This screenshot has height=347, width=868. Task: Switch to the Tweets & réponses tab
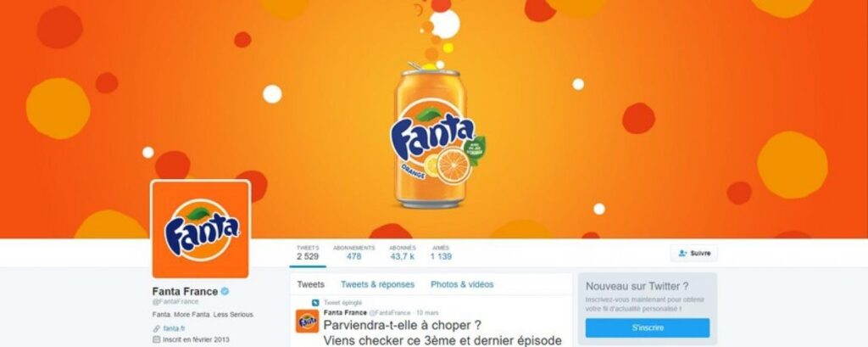click(x=377, y=284)
